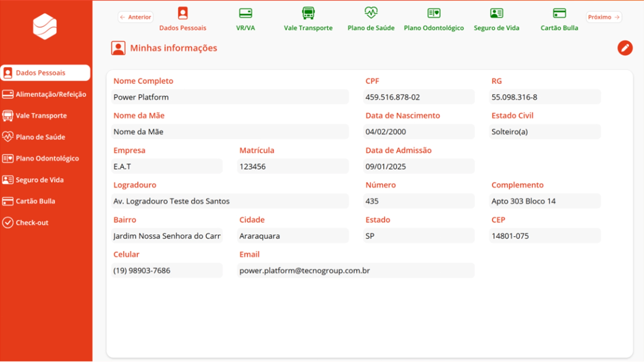Select the Seguro de Vida icon at top
644x362 pixels.
496,13
